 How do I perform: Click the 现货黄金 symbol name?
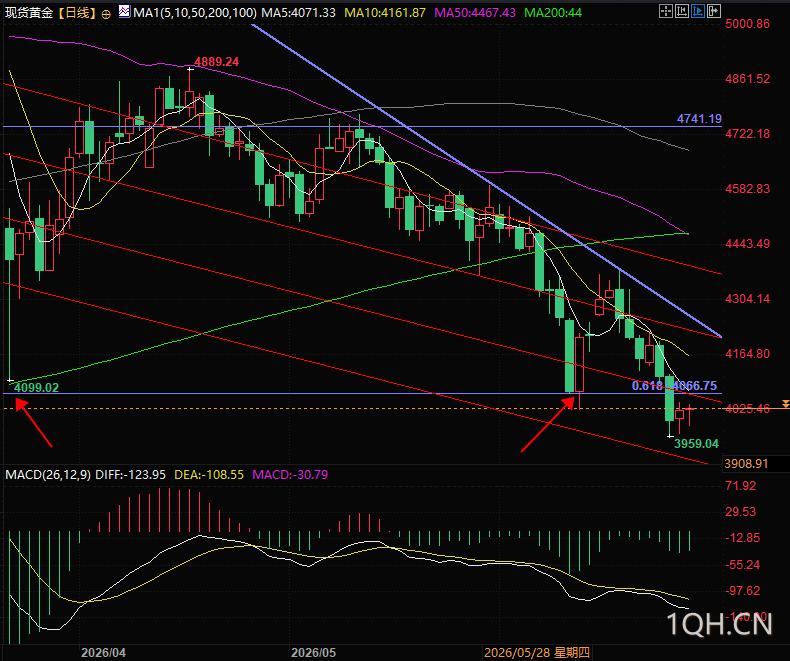tap(29, 13)
